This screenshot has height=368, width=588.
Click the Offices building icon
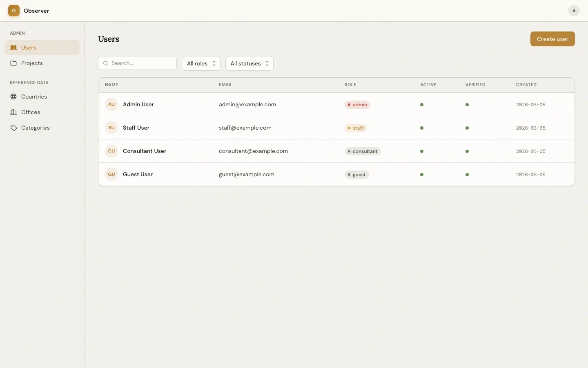point(13,112)
